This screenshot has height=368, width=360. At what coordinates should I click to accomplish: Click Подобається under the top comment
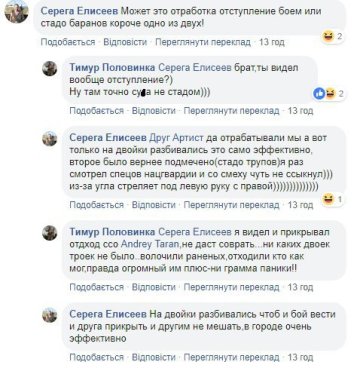68,42
